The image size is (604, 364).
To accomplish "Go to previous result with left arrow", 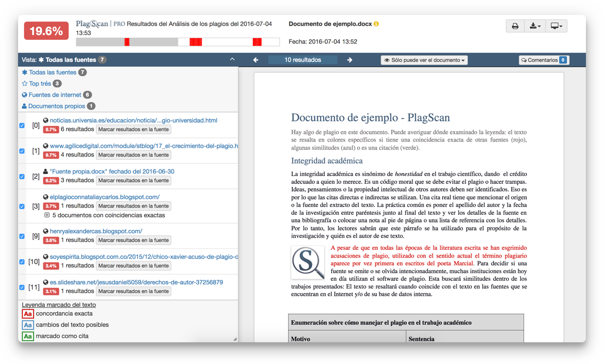I will click(x=256, y=60).
